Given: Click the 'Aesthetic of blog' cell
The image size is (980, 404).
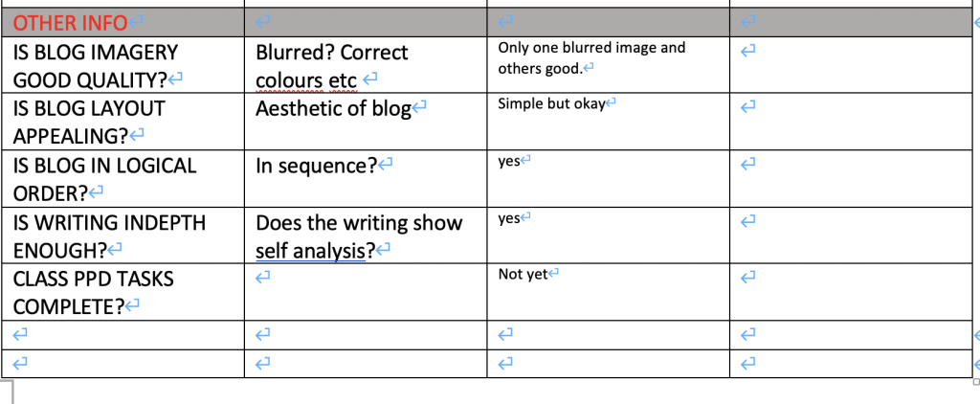Looking at the screenshot, I should pyautogui.click(x=333, y=108).
